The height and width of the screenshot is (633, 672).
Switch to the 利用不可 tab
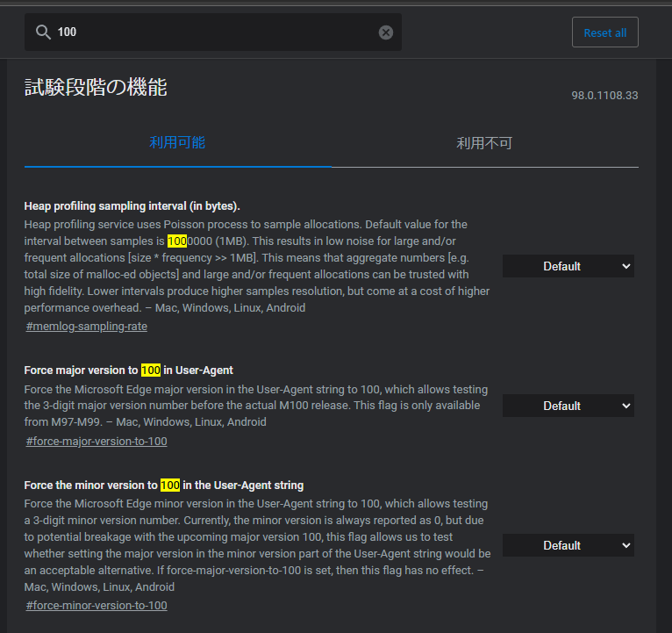click(484, 143)
